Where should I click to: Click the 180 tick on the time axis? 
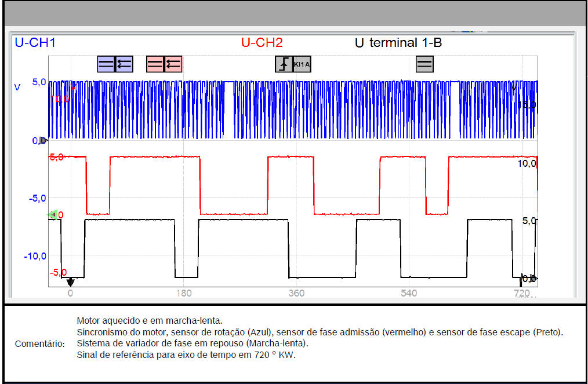(x=183, y=294)
